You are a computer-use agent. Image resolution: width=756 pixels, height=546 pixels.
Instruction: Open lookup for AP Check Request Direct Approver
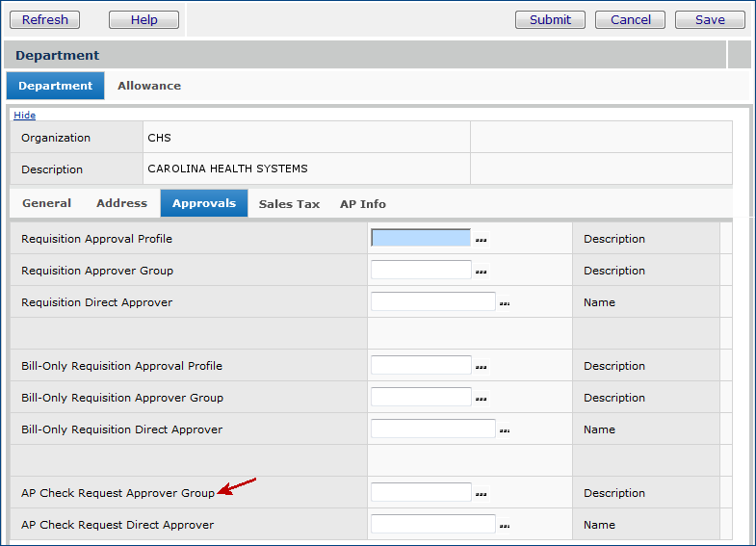pyautogui.click(x=505, y=526)
